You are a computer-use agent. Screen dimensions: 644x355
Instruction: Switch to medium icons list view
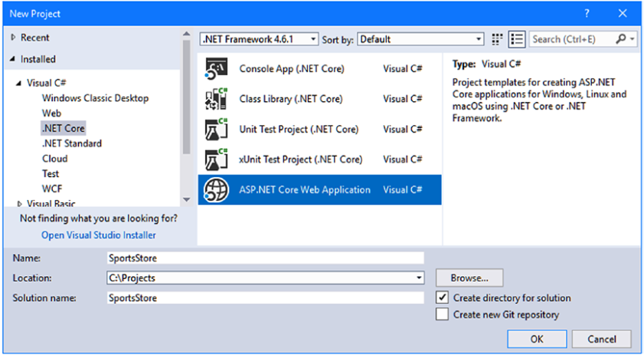click(516, 39)
